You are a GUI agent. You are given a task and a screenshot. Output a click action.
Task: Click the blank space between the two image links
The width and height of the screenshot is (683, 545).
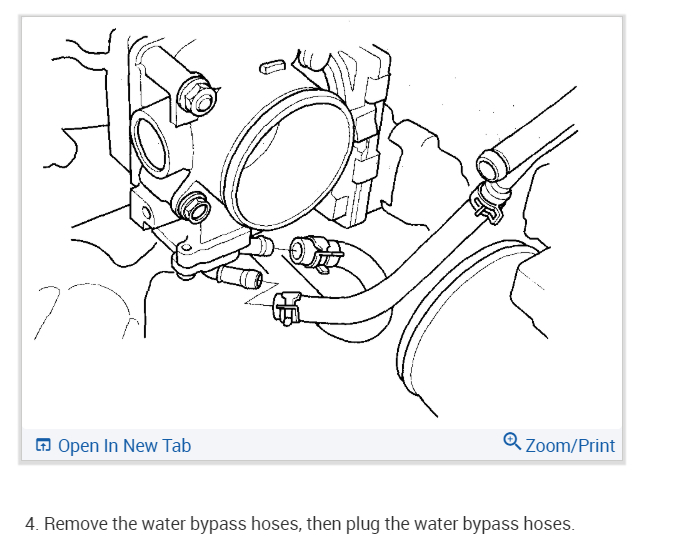click(x=346, y=445)
